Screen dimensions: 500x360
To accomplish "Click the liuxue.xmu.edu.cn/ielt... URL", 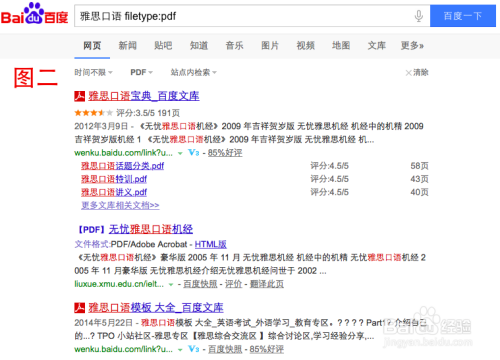I will tap(119, 284).
